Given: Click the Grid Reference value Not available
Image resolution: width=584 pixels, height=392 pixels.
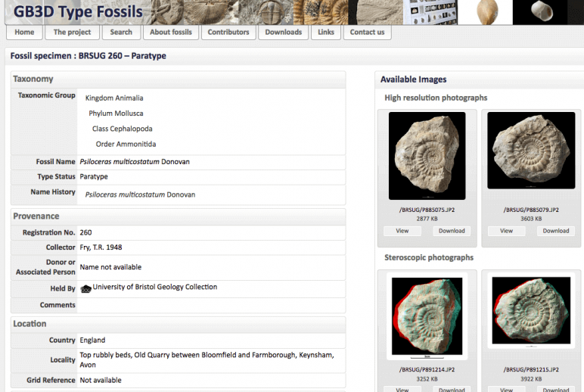Looking at the screenshot, I should click(101, 381).
